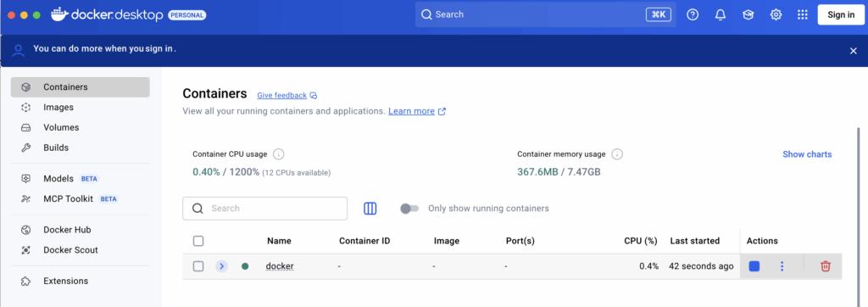
Task: Click the '42 seconds ago' cell
Action: coord(701,266)
